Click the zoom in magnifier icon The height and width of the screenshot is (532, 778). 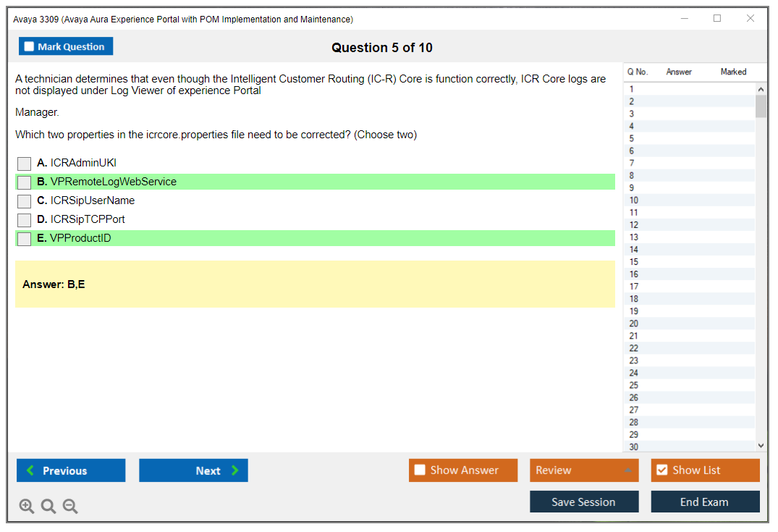27,507
